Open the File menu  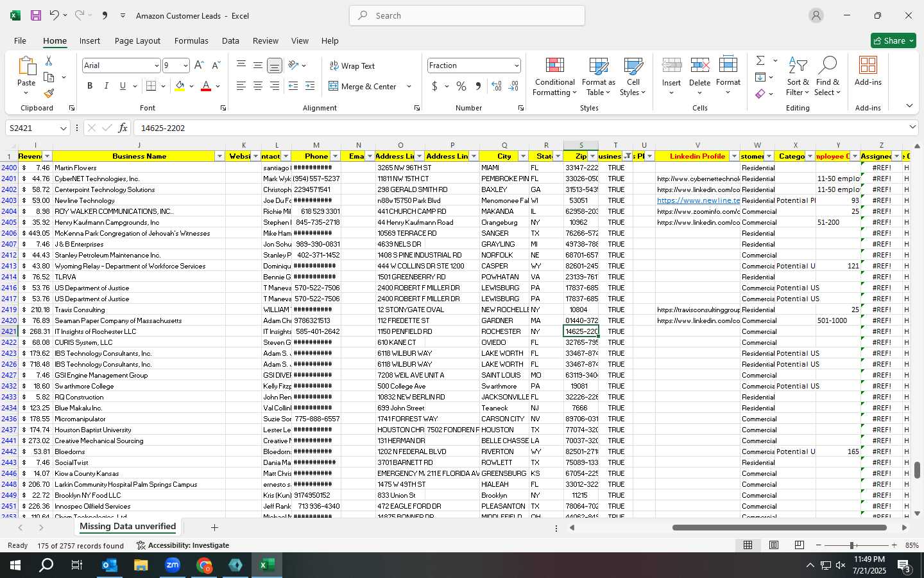20,40
